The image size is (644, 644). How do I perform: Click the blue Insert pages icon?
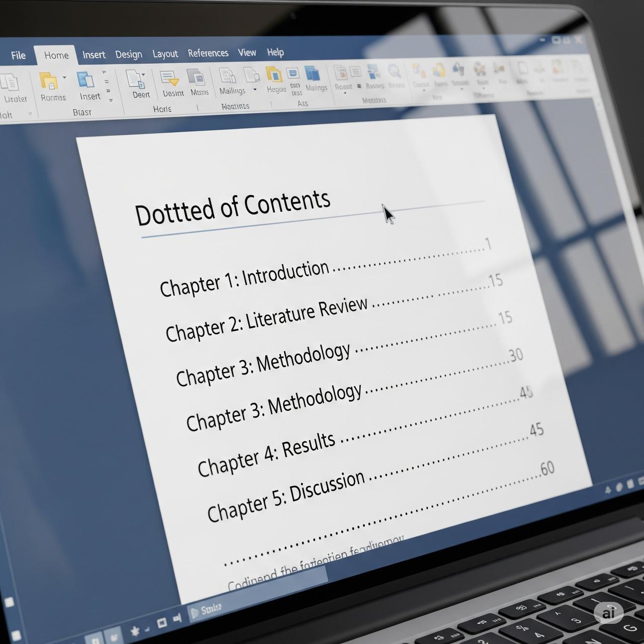86,80
